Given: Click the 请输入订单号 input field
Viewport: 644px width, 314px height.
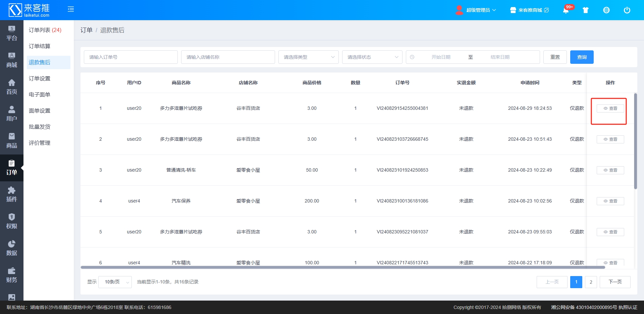Looking at the screenshot, I should [130, 57].
